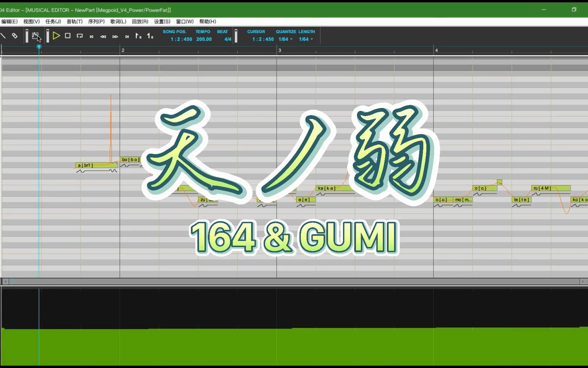588x368 pixels.
Task: Click the toolbar grip before Cursor display
Action: 236,36
